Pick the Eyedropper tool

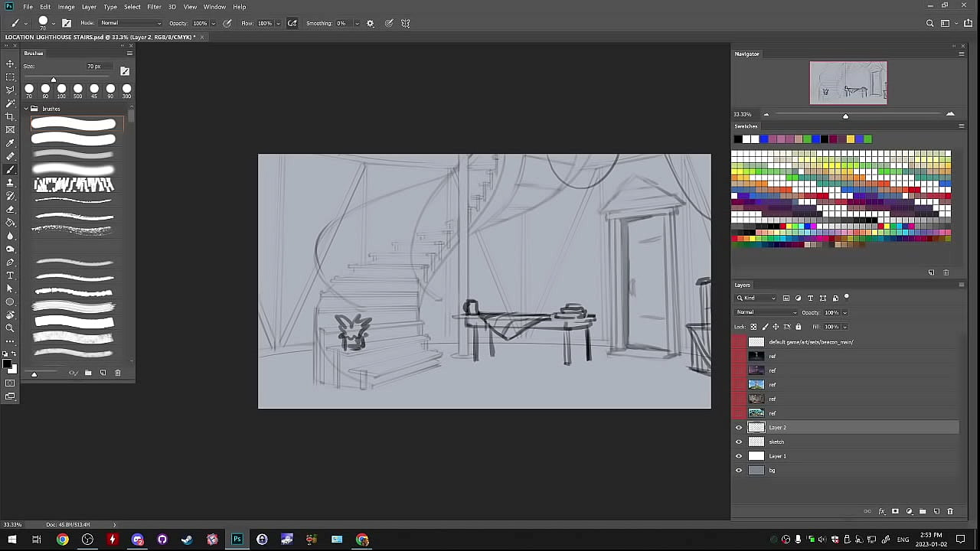(10, 143)
